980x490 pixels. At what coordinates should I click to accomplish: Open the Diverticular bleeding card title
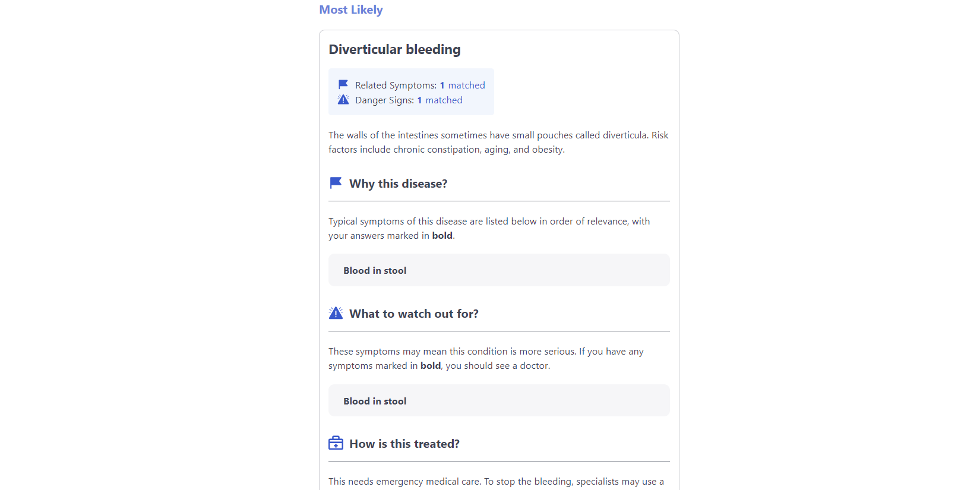coord(394,49)
